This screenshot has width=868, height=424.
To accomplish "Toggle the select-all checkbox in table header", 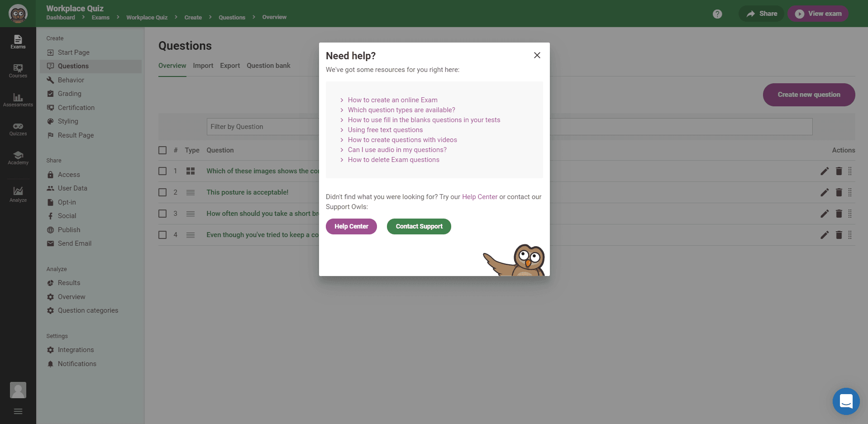I will (x=162, y=150).
